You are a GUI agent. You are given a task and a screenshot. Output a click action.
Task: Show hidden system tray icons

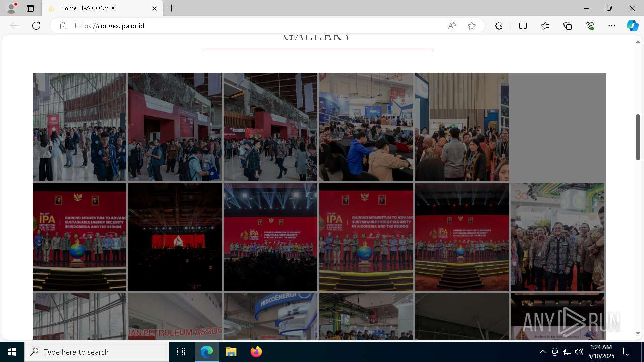click(543, 352)
